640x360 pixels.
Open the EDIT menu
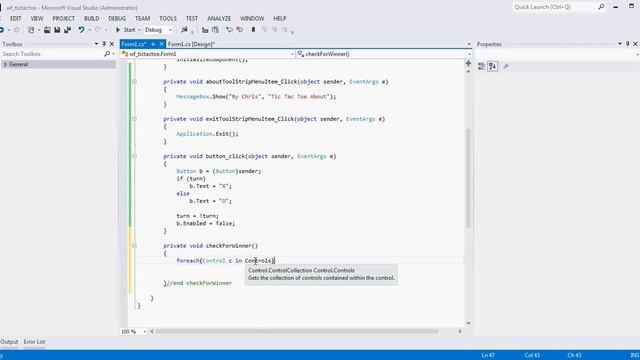click(16, 18)
